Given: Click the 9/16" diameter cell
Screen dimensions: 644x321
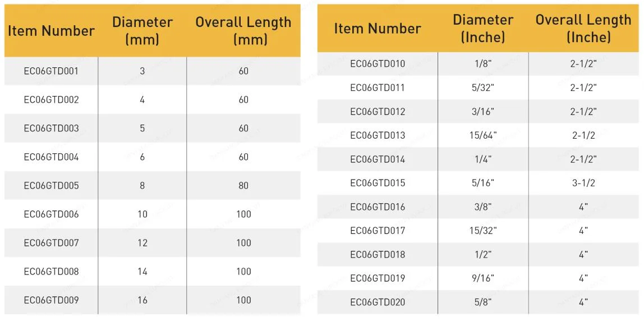Looking at the screenshot, I should (x=484, y=278).
